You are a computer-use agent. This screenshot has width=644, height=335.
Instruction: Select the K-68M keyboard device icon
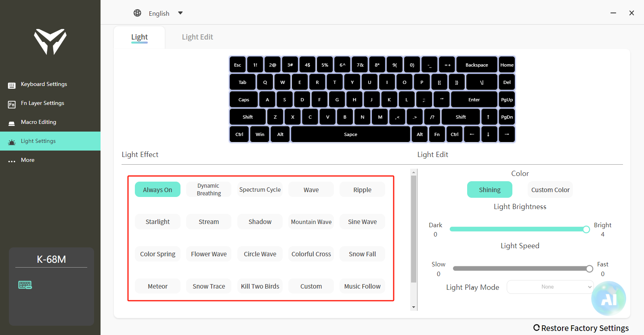25,285
